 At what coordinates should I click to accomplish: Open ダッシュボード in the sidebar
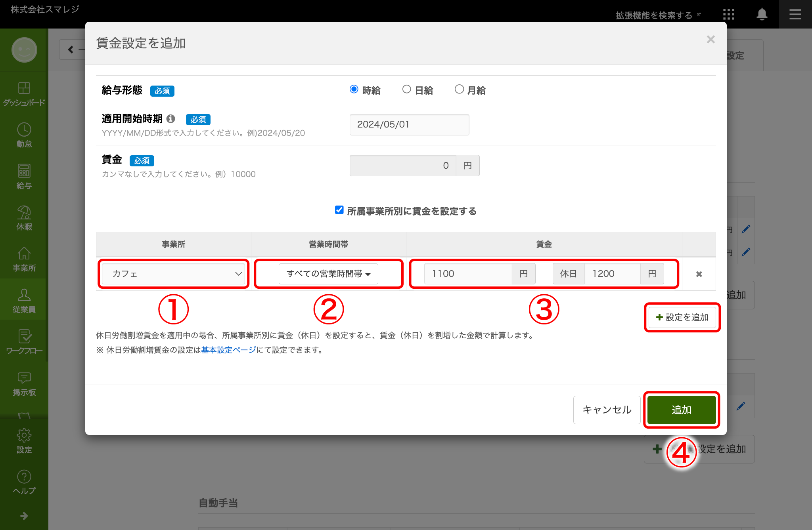coord(24,94)
